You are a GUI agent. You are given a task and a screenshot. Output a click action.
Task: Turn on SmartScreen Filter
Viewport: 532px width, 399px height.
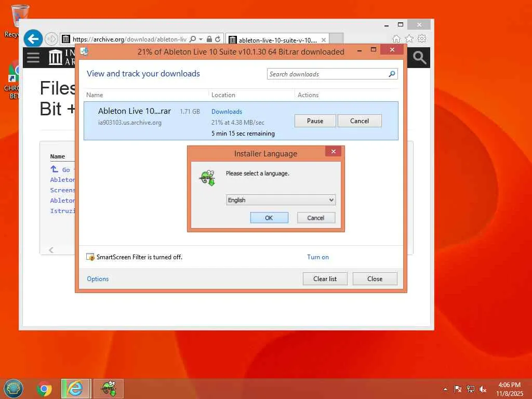pyautogui.click(x=318, y=257)
